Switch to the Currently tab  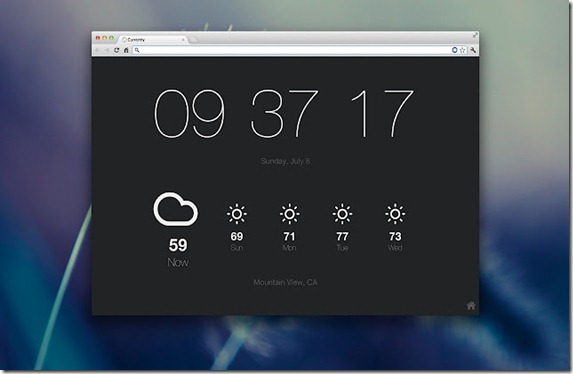click(x=153, y=39)
